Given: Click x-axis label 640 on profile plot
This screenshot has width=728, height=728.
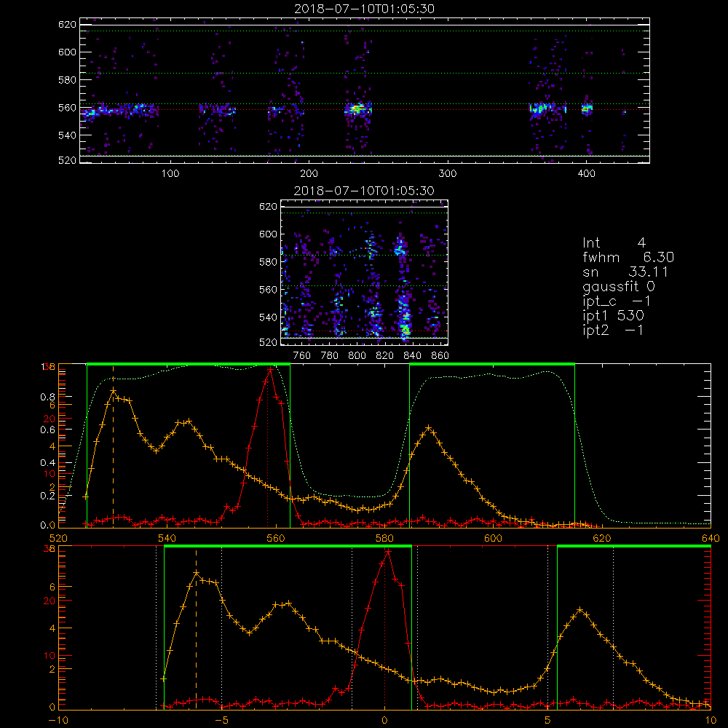Looking at the screenshot, I should (711, 539).
